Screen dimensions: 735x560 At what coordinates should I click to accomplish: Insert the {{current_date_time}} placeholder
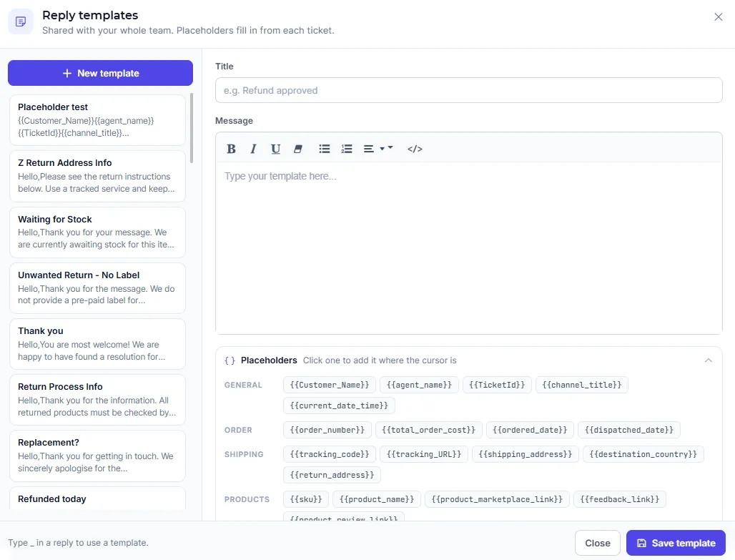339,406
